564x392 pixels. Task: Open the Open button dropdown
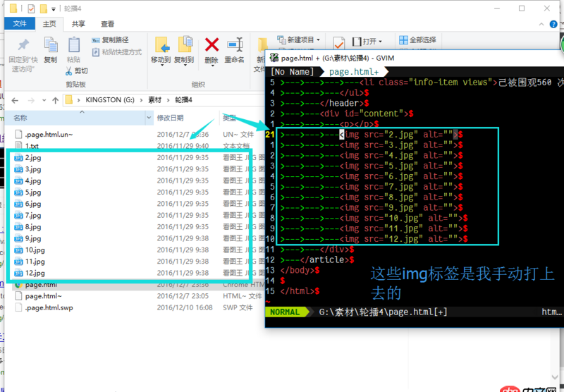[x=367, y=42]
